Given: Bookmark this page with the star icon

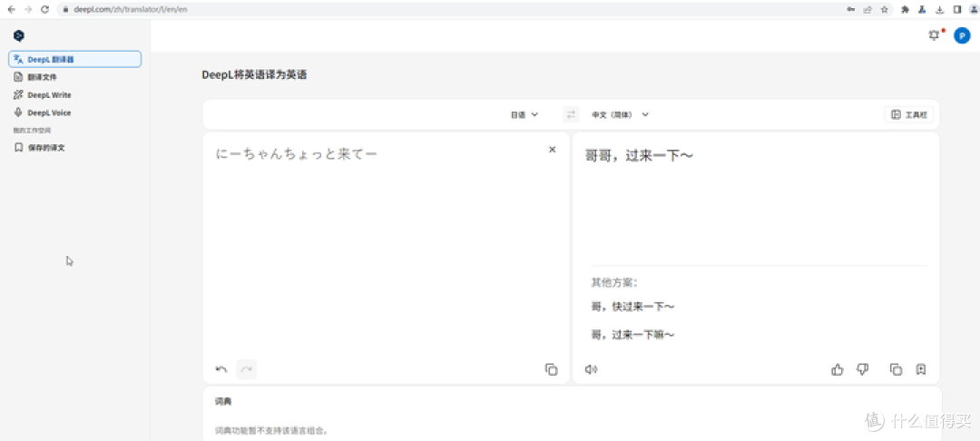Looking at the screenshot, I should [885, 9].
